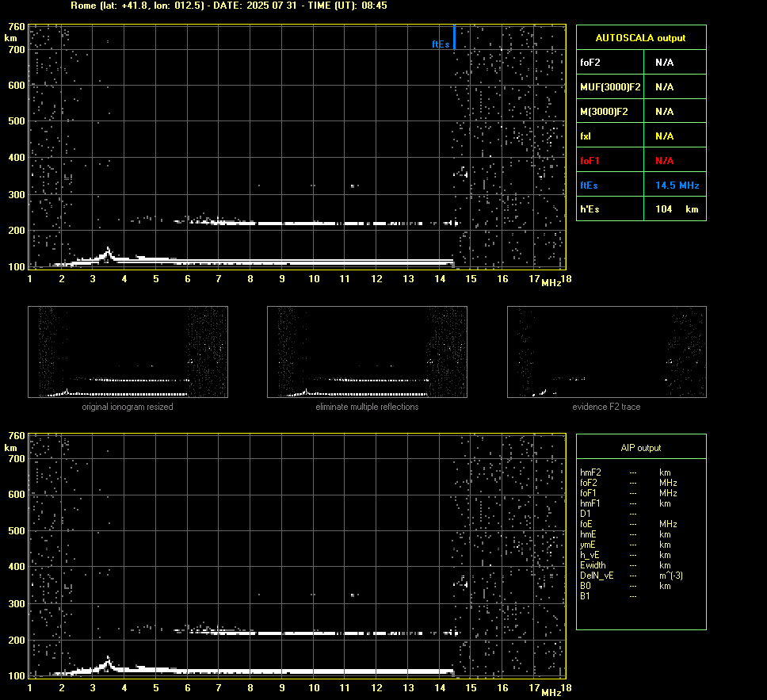Click the red foF1 label in AUTOSCALA output
Image resolution: width=767 pixels, height=700 pixels.
tap(590, 161)
